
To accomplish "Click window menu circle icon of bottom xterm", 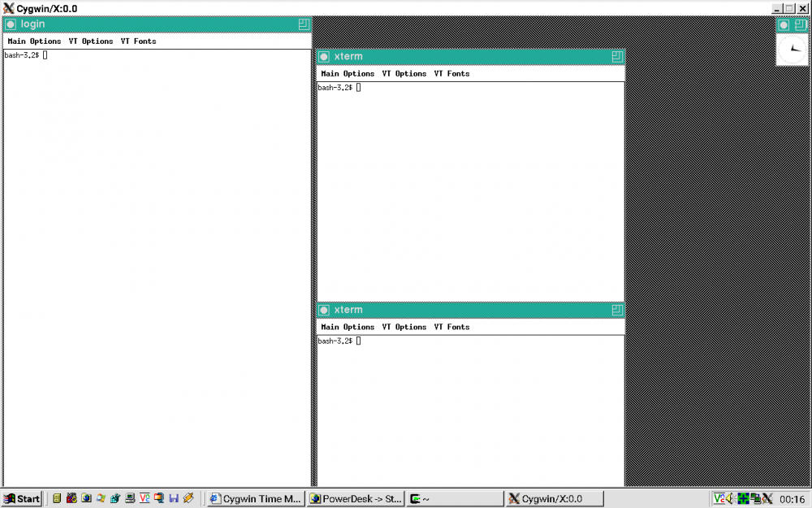I will point(324,310).
